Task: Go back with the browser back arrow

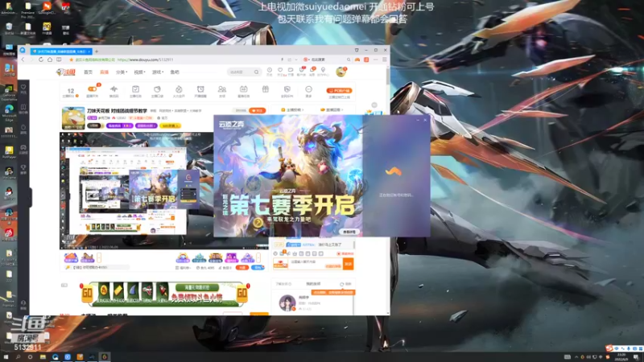Action: (x=23, y=60)
